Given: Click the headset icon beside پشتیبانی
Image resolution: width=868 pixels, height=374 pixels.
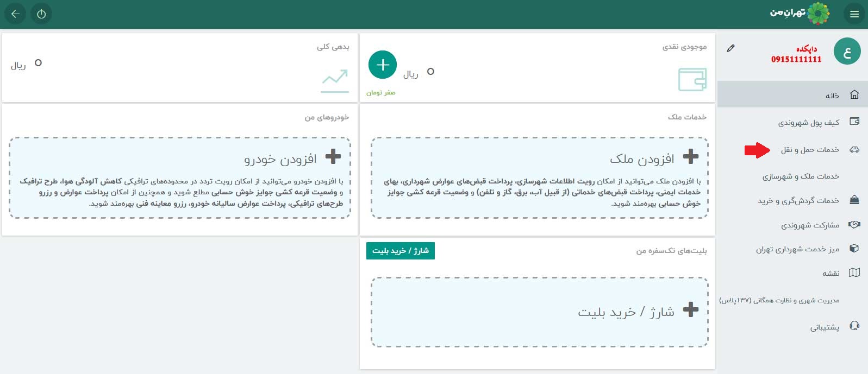Looking at the screenshot, I should [854, 326].
